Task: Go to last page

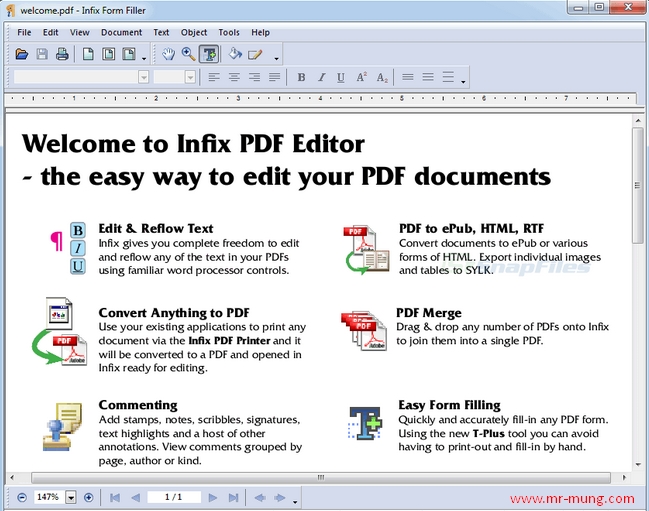Action: coord(233,497)
